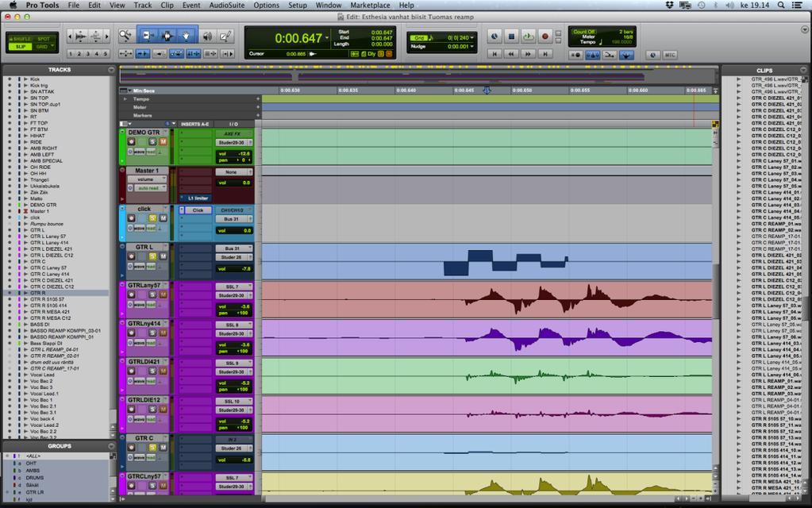812x508 pixels.
Task: Recall Zoom Preset 5
Action: point(105,53)
